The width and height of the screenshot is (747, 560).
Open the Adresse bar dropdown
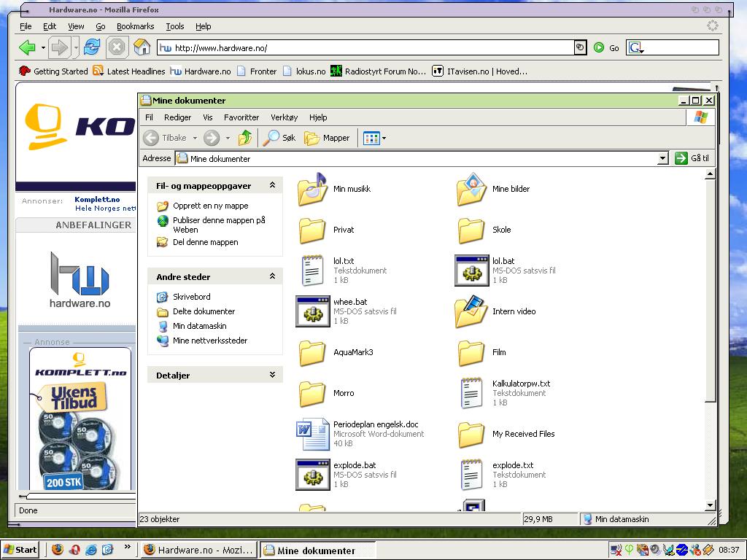click(662, 158)
